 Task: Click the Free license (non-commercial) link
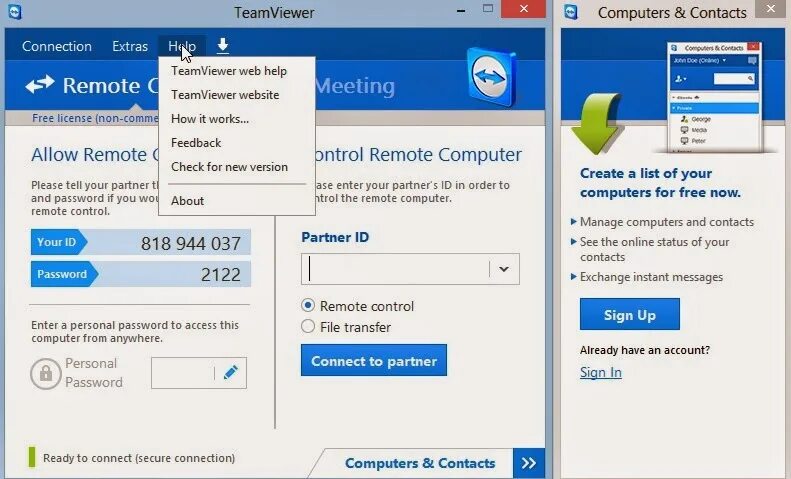coord(95,118)
